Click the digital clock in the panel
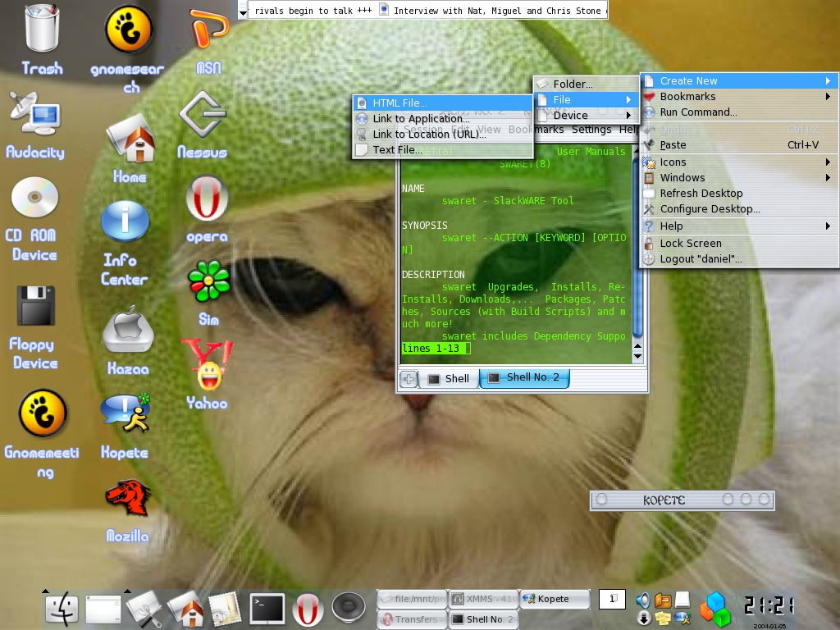Image resolution: width=840 pixels, height=630 pixels. tap(769, 605)
